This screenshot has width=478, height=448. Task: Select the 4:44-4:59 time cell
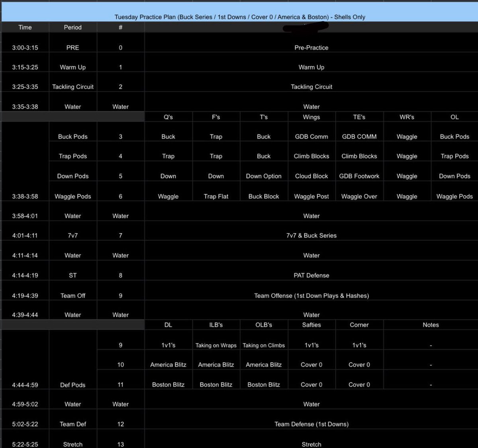25,360
